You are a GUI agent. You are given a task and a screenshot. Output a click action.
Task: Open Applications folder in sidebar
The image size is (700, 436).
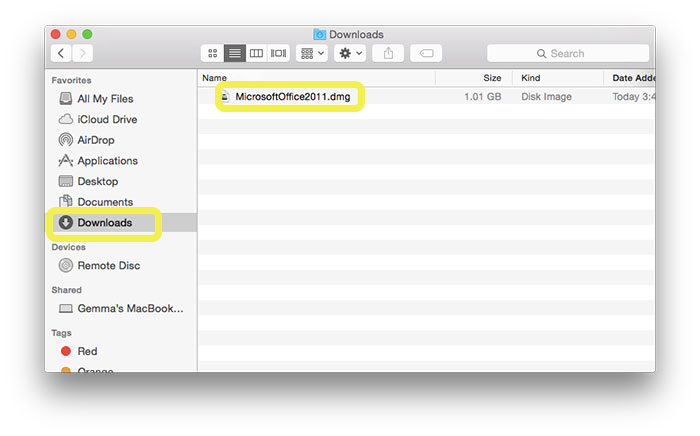point(107,161)
